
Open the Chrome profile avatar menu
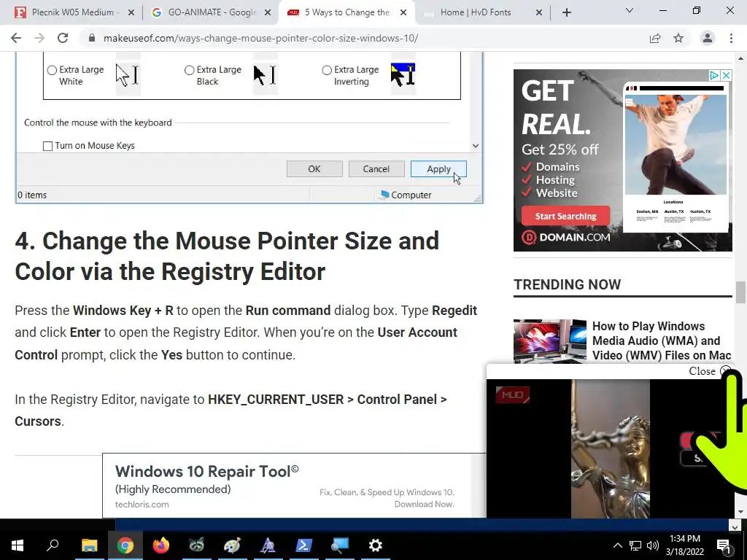tap(708, 38)
